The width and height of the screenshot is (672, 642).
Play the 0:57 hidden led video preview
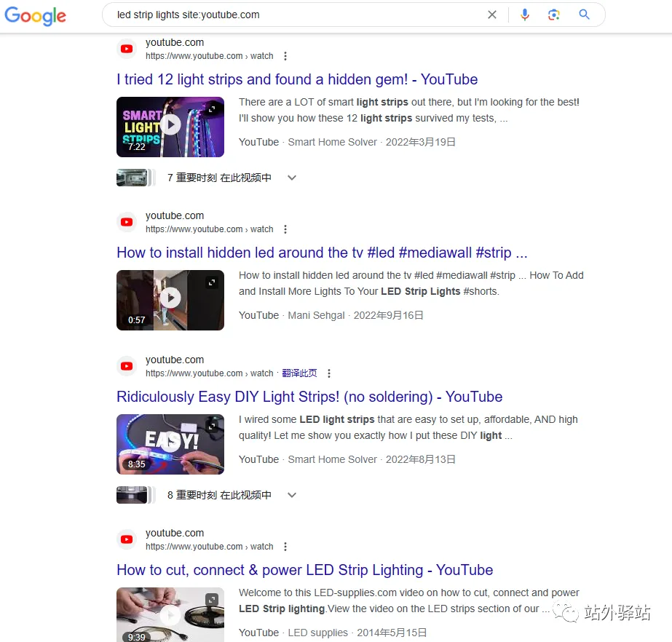click(x=171, y=298)
